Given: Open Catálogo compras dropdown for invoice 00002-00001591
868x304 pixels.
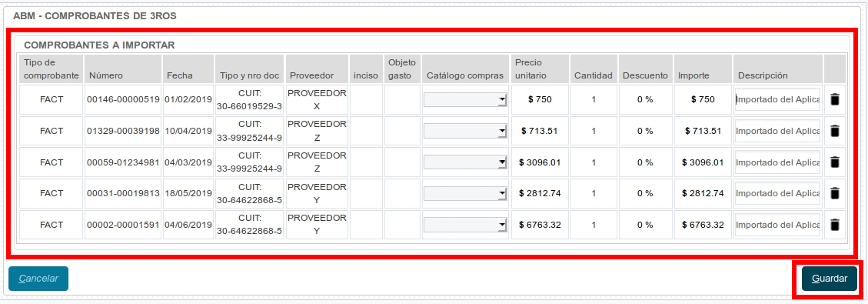Looking at the screenshot, I should click(465, 225).
